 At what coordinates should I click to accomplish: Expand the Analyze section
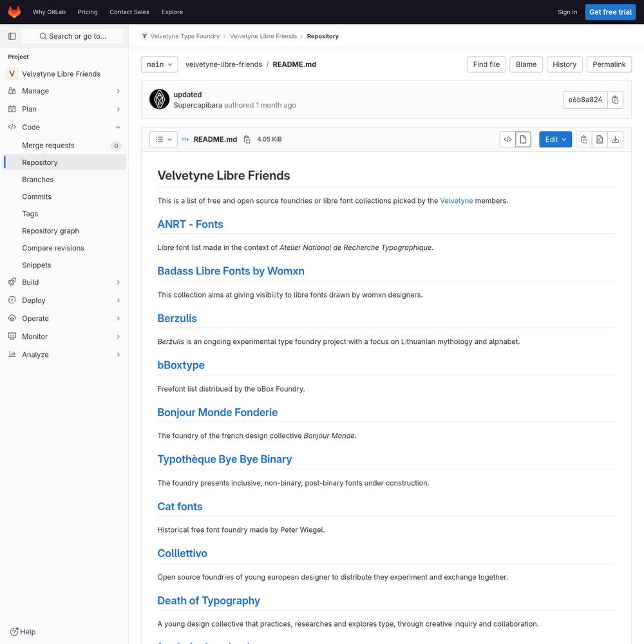point(118,354)
